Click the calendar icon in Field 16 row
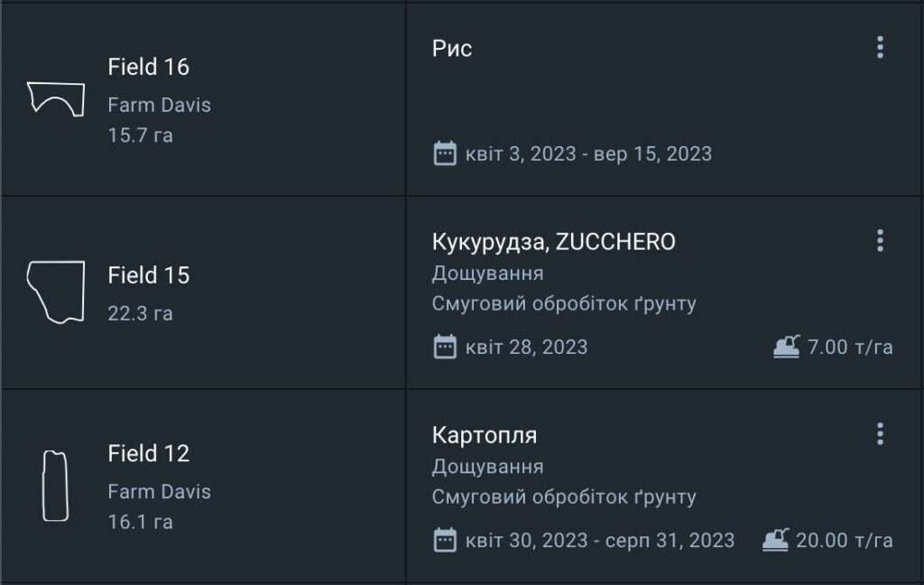This screenshot has height=585, width=924. [445, 153]
